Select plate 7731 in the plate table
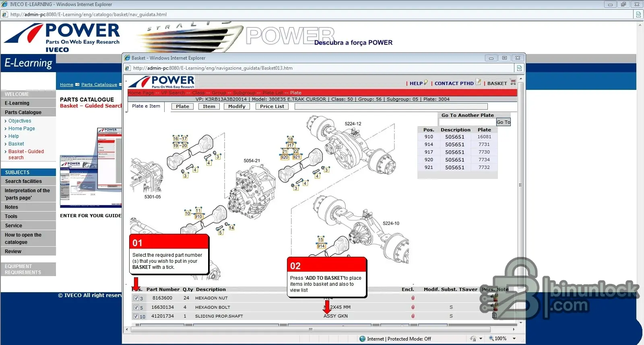The width and height of the screenshot is (644, 345). (x=484, y=144)
